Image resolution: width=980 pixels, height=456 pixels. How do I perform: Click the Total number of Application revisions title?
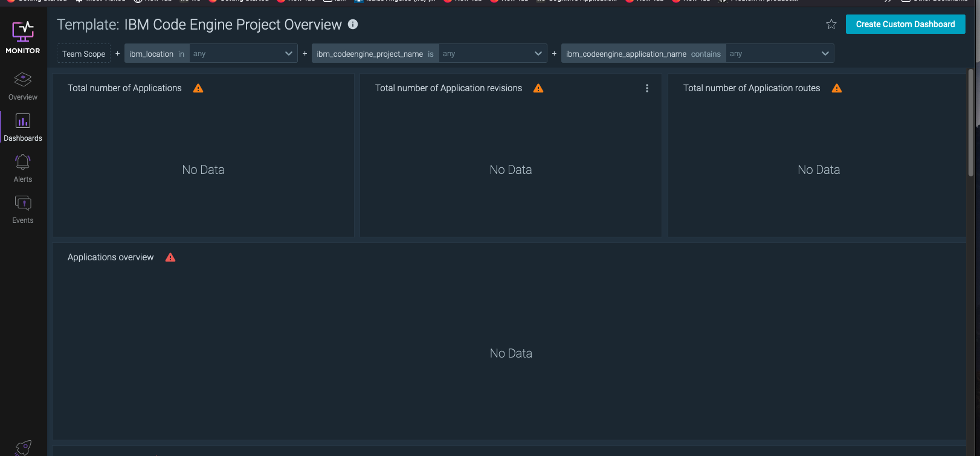point(448,88)
